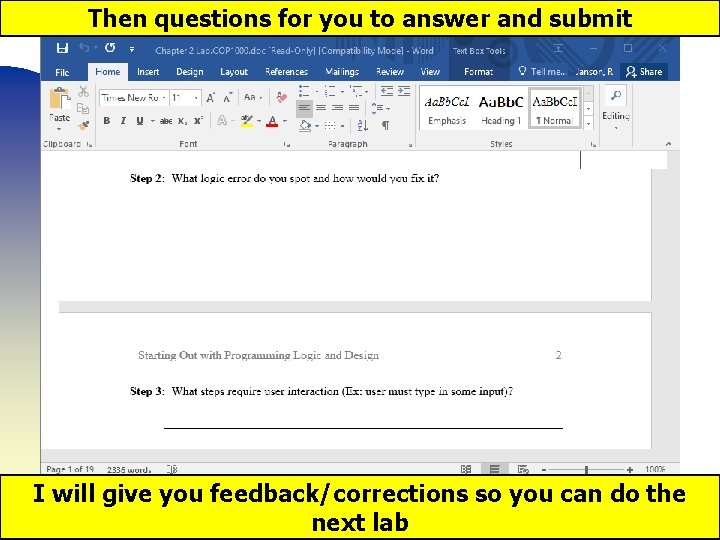Image resolution: width=720 pixels, height=540 pixels.
Task: Open the Layout tab
Action: 234,72
